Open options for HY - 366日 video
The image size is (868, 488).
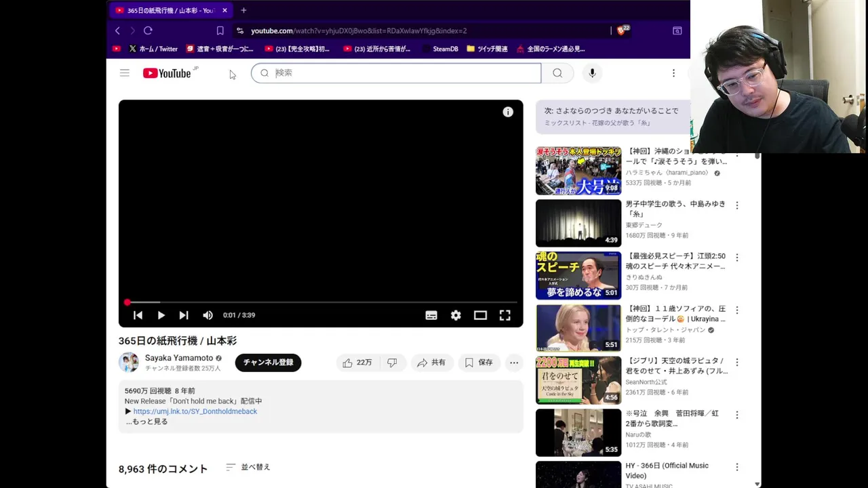coord(737,467)
